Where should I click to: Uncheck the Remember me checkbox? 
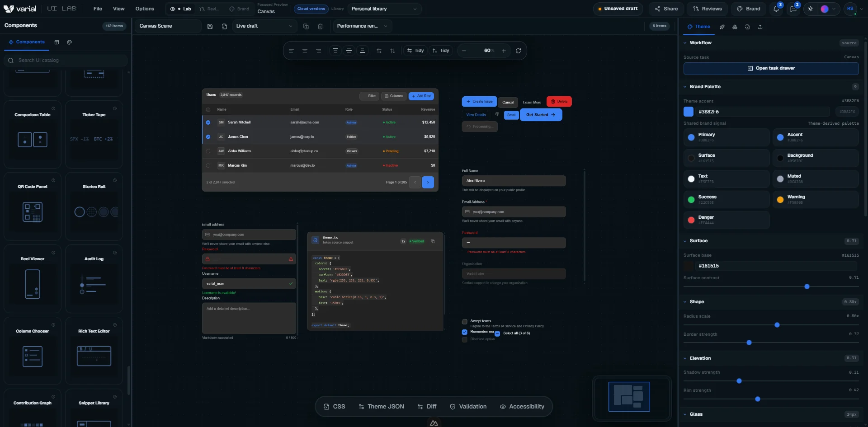point(464,332)
